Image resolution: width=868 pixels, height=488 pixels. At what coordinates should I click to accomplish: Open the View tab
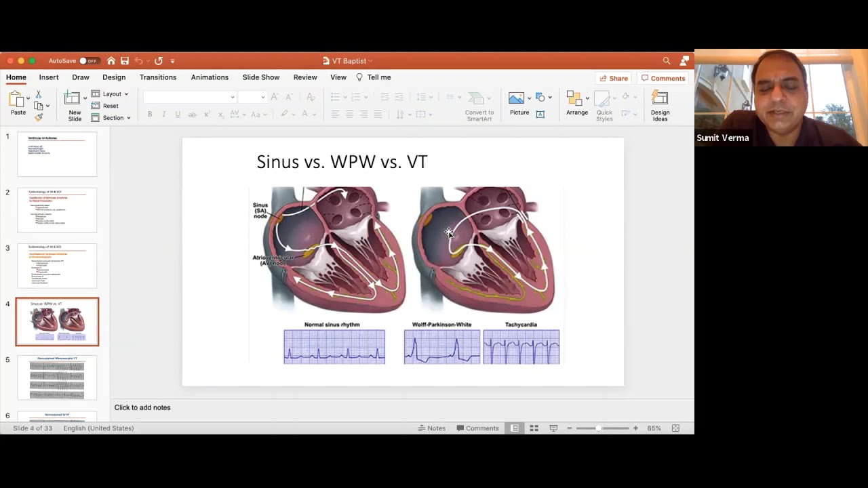coord(338,77)
